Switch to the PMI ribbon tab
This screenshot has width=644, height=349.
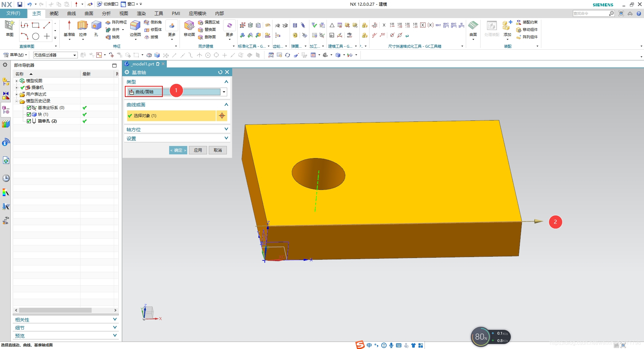[176, 13]
